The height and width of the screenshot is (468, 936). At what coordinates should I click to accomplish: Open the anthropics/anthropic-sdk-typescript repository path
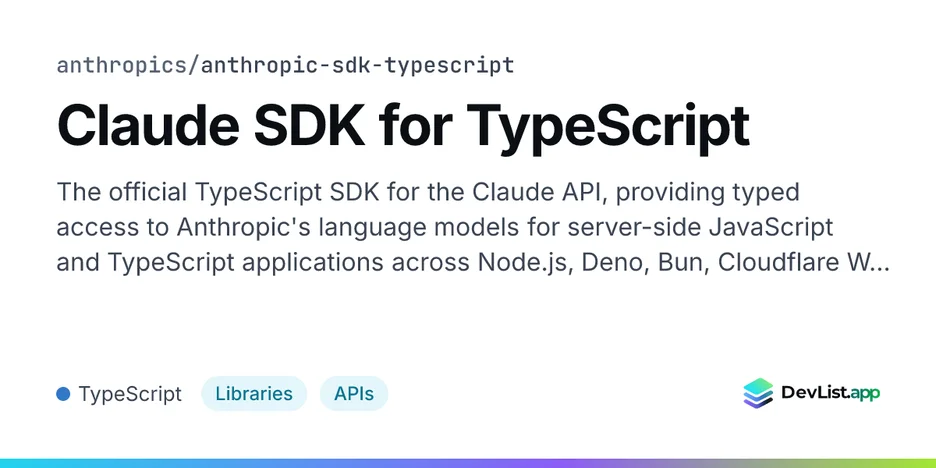tap(285, 65)
